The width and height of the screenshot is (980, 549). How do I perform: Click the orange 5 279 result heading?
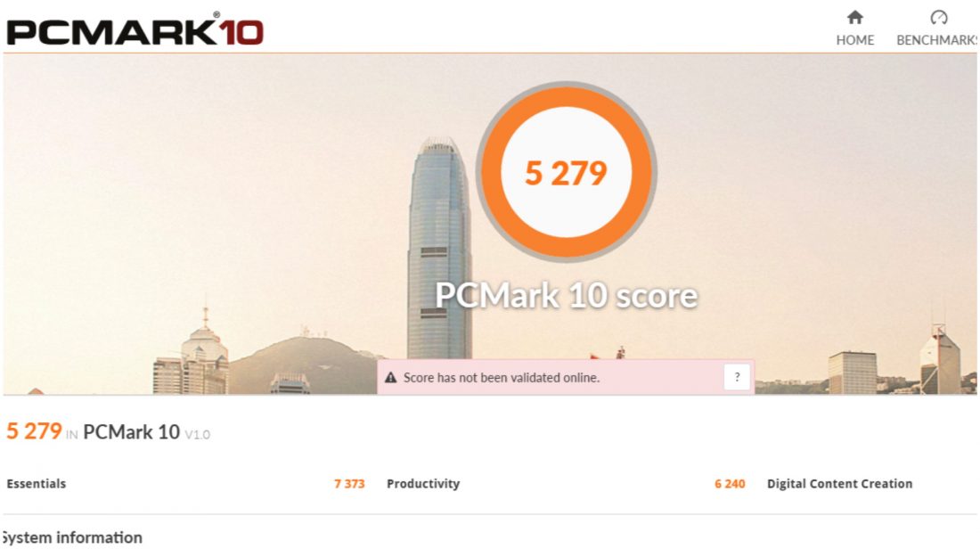point(34,430)
